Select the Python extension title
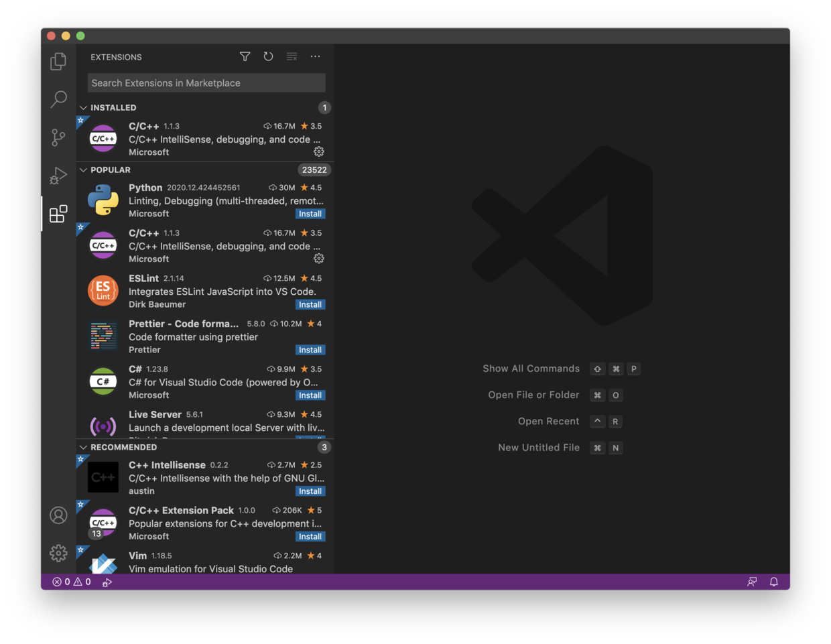 coord(145,188)
